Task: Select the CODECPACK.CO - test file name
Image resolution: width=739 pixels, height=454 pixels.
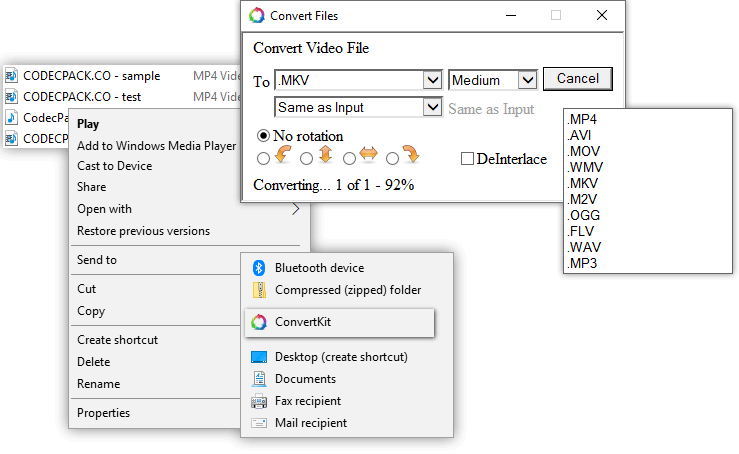Action: pos(82,97)
